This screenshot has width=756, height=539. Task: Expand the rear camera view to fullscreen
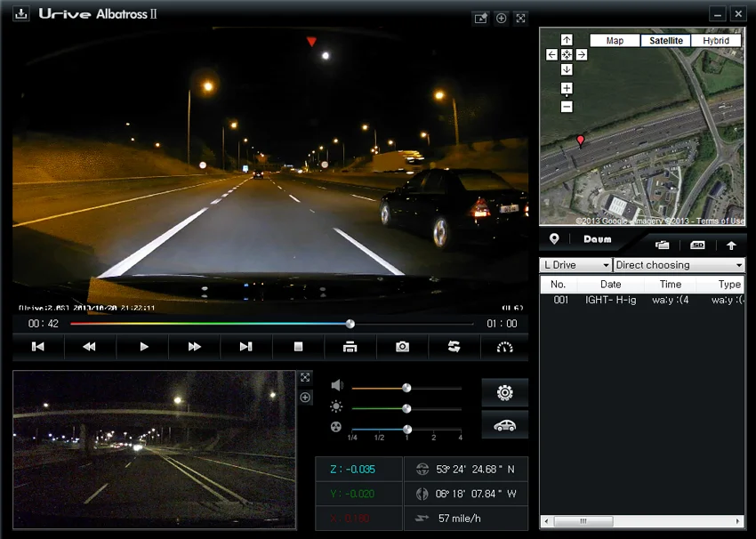pos(305,377)
